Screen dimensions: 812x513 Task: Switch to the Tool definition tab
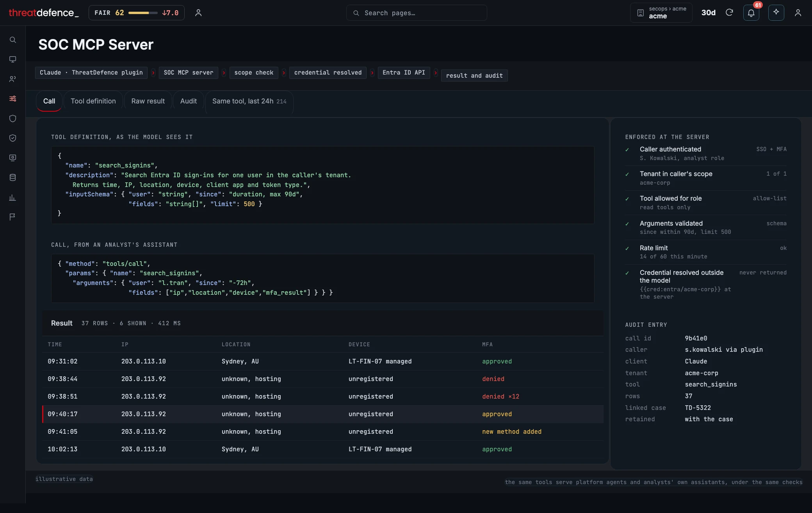[93, 101]
